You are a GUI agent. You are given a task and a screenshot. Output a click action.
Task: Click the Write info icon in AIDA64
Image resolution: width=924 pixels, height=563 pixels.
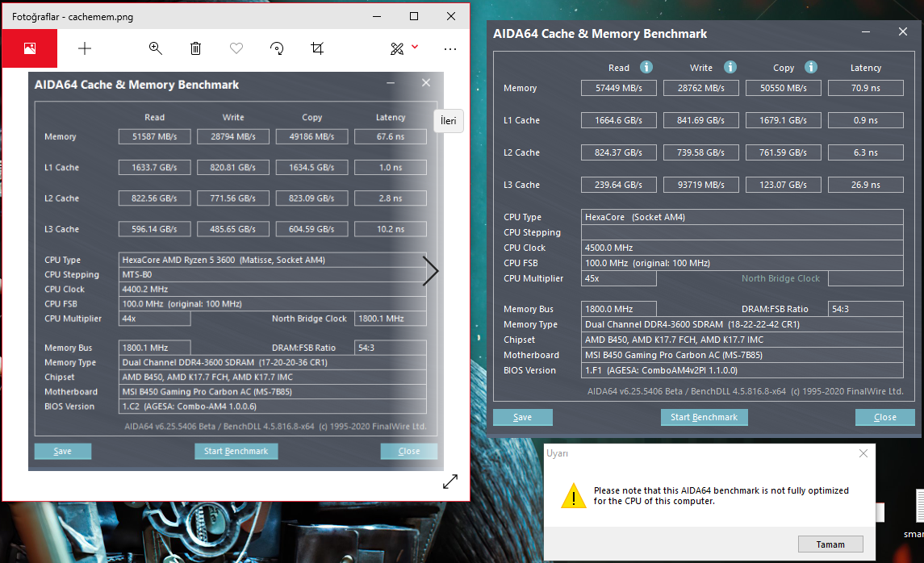click(730, 67)
